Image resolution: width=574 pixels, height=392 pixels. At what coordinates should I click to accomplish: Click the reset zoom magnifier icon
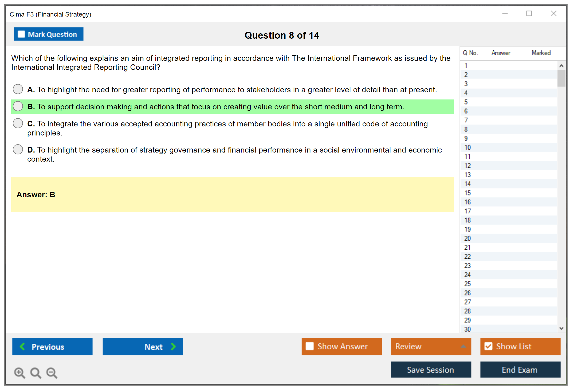36,373
